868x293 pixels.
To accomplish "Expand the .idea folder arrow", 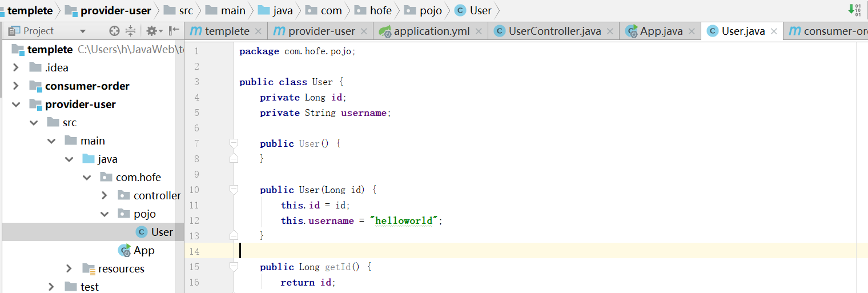I will point(16,67).
